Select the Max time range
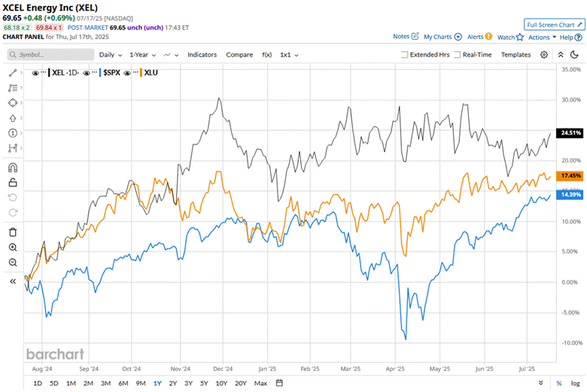 tap(260, 383)
